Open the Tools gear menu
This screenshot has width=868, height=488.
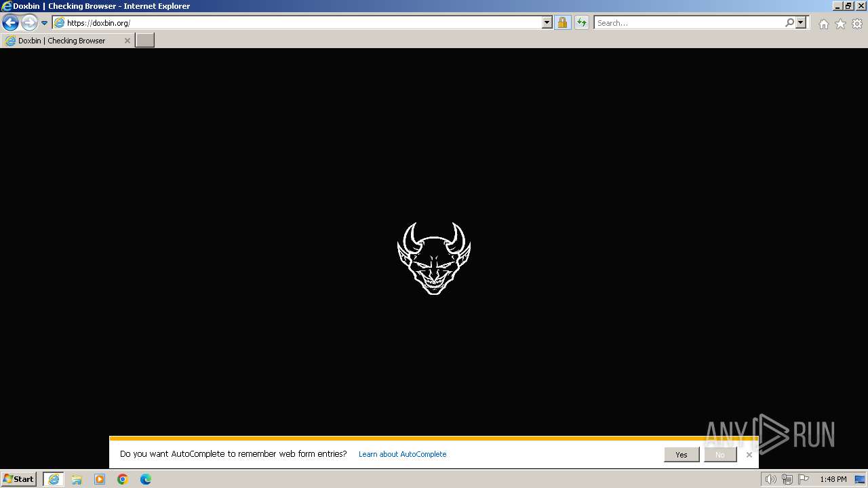tap(857, 24)
